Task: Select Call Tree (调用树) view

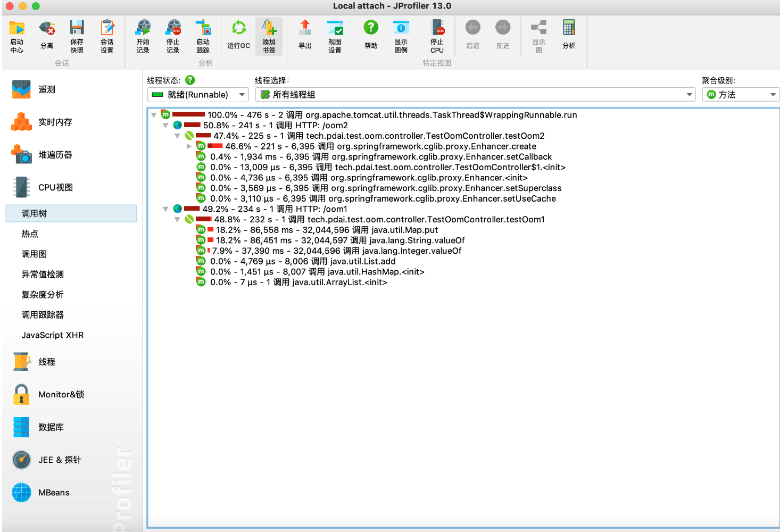Action: 71,213
